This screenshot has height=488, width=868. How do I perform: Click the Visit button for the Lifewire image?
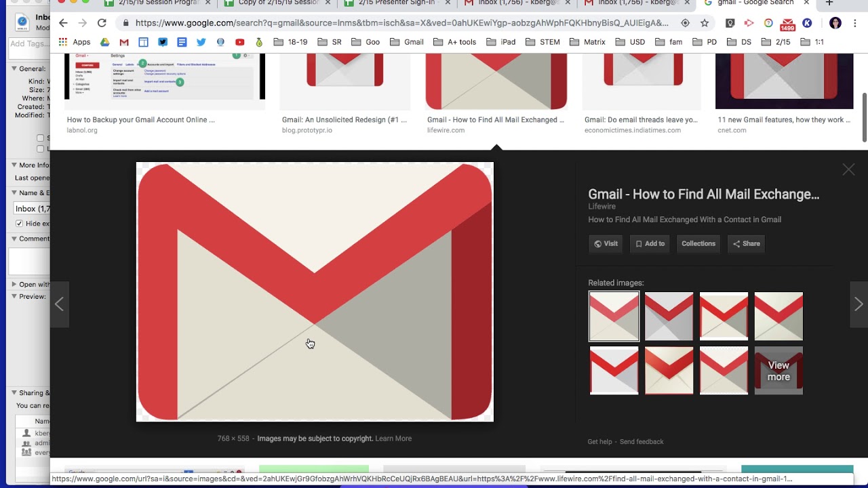click(606, 243)
